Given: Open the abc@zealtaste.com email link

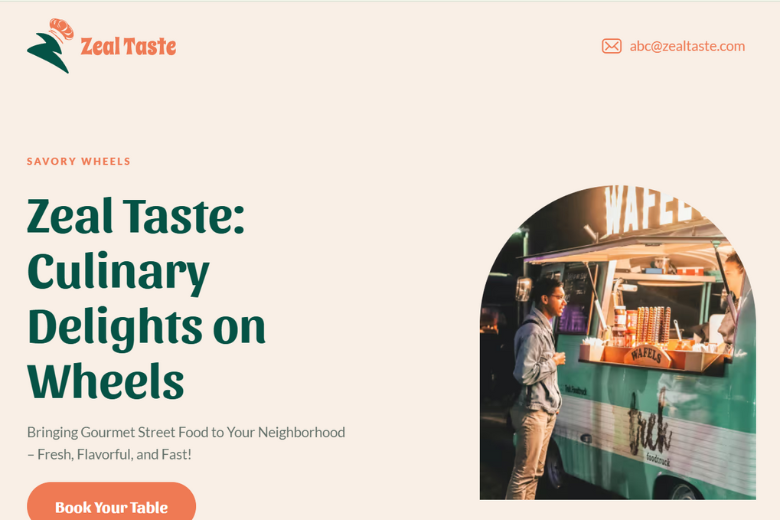Looking at the screenshot, I should pyautogui.click(x=687, y=46).
